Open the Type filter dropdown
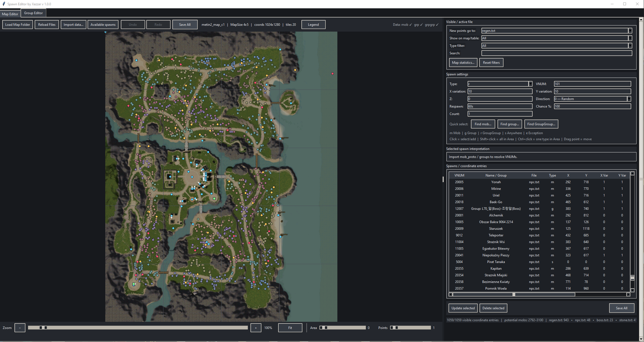 (x=630, y=46)
